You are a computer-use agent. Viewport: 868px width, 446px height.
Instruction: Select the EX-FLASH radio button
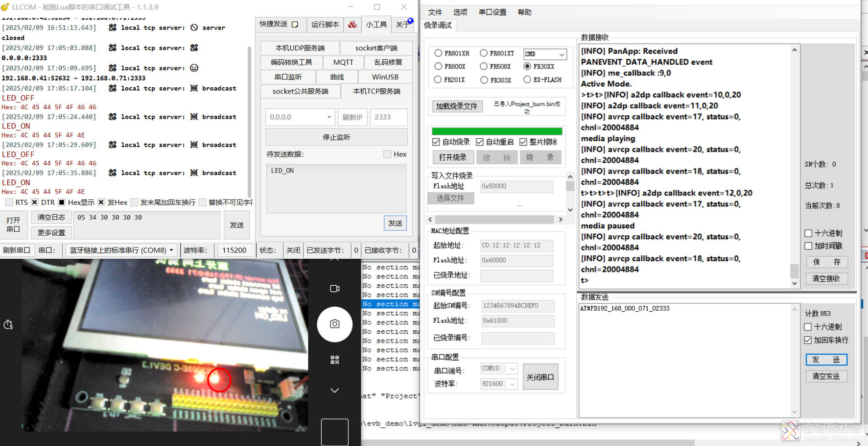pyautogui.click(x=527, y=79)
